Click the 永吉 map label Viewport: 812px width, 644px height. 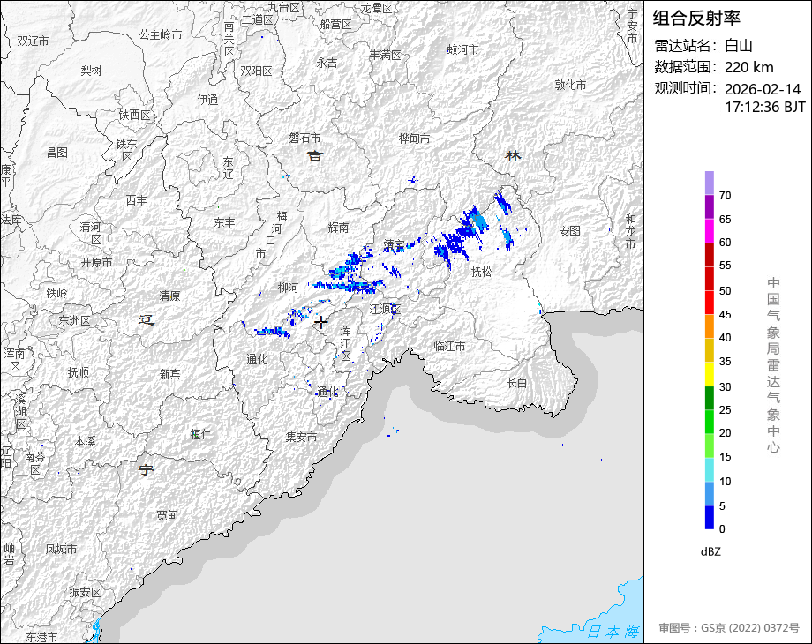pos(327,63)
